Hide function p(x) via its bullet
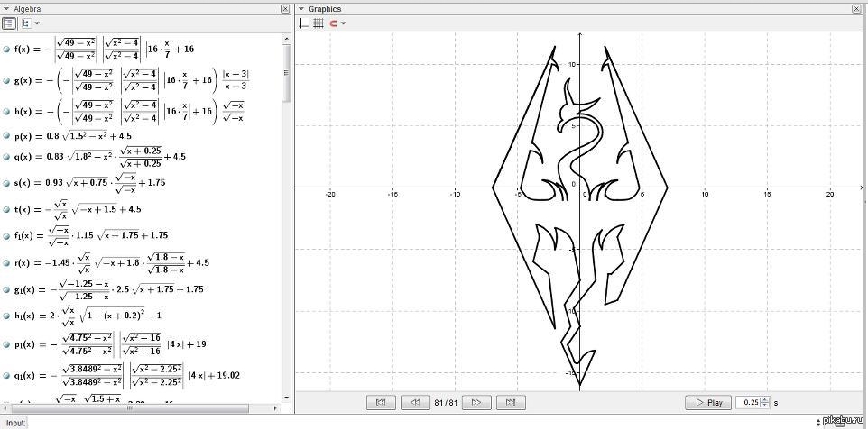 (7, 135)
